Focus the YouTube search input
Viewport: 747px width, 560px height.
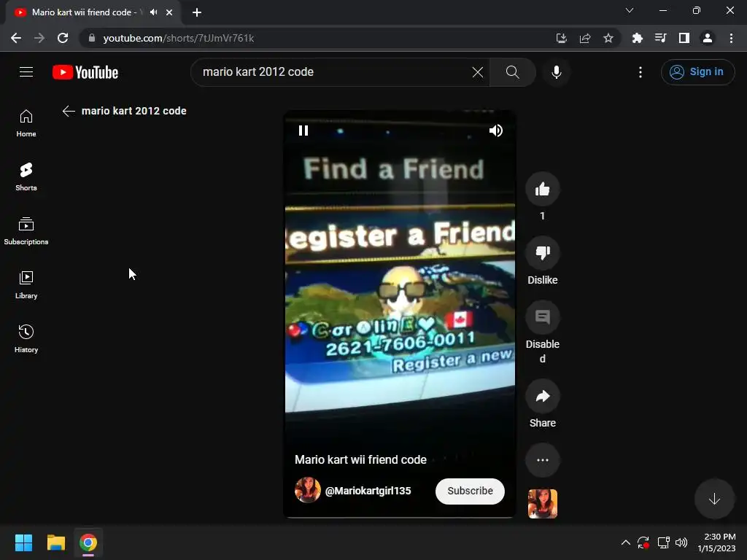333,72
